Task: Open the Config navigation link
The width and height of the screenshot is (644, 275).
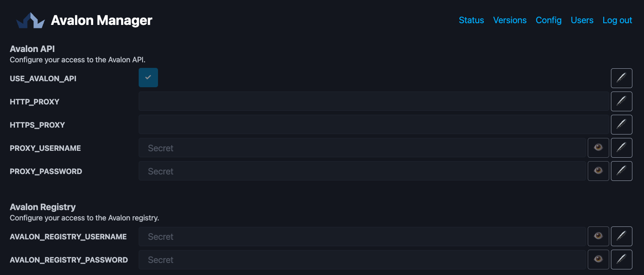Action: (548, 20)
